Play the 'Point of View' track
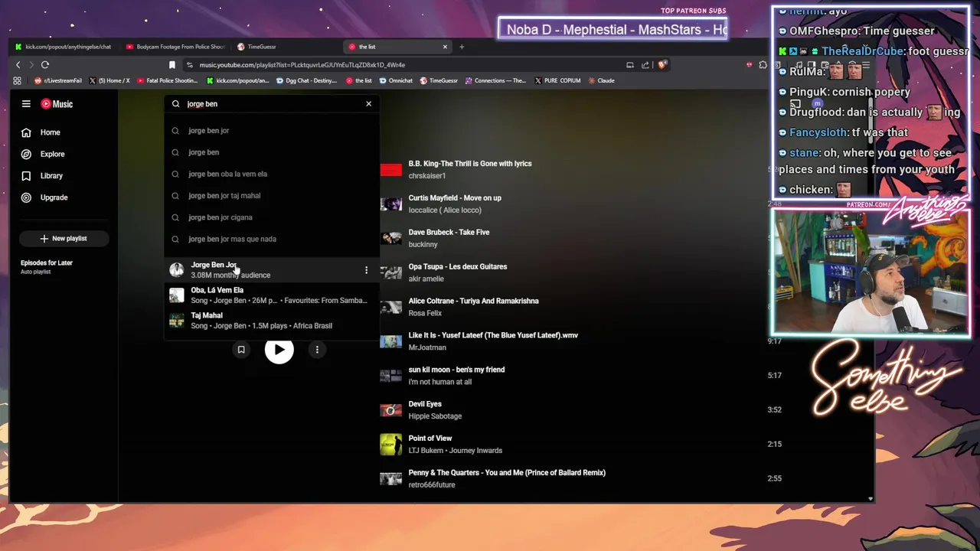Viewport: 980px width, 551px height. pos(430,439)
